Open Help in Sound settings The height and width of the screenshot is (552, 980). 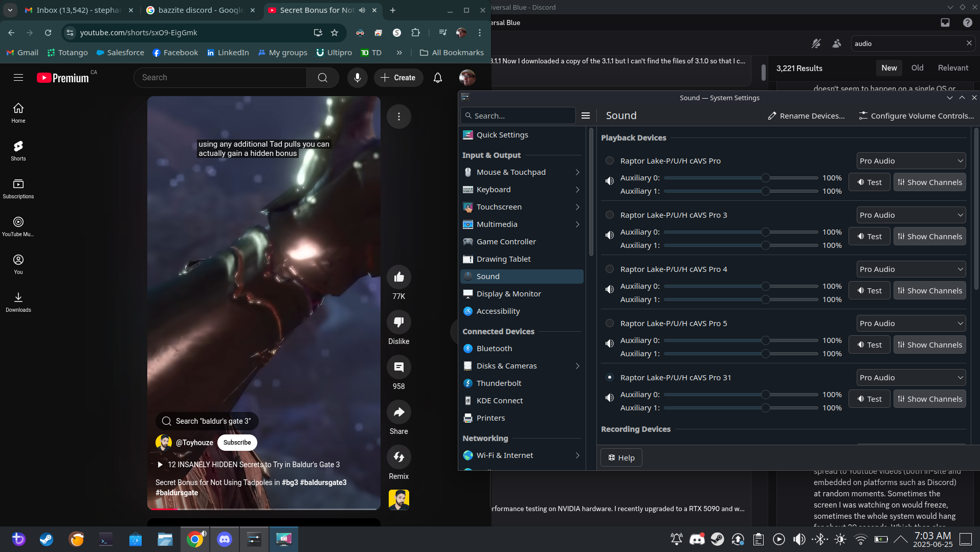(x=621, y=458)
